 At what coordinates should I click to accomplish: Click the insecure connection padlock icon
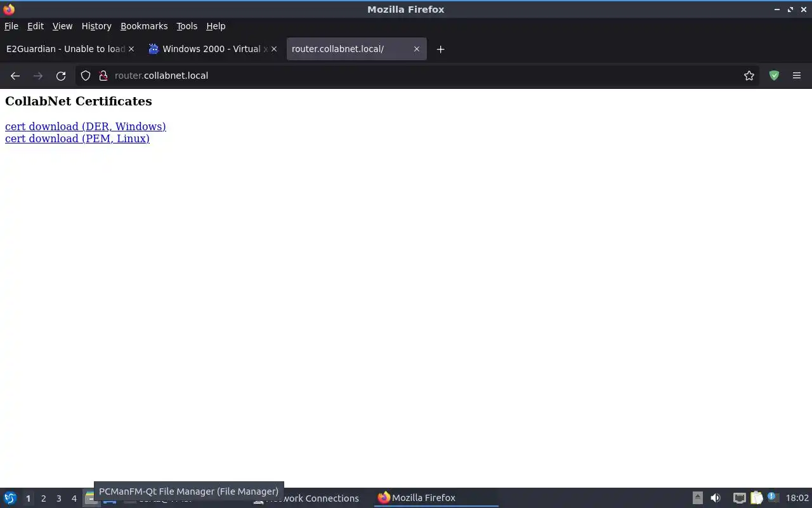(x=103, y=76)
